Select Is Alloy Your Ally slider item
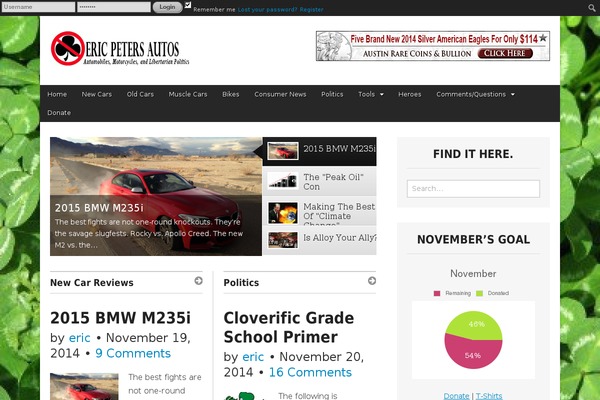 click(x=320, y=240)
